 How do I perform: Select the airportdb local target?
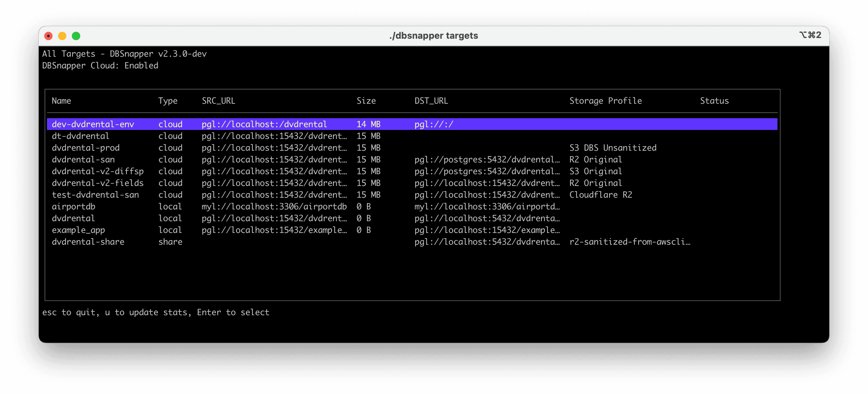pyautogui.click(x=74, y=206)
